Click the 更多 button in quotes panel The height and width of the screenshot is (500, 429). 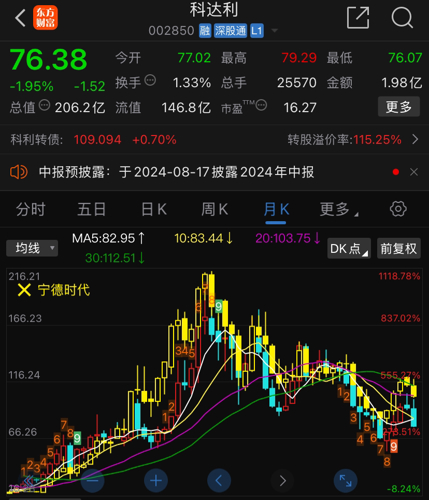399,107
